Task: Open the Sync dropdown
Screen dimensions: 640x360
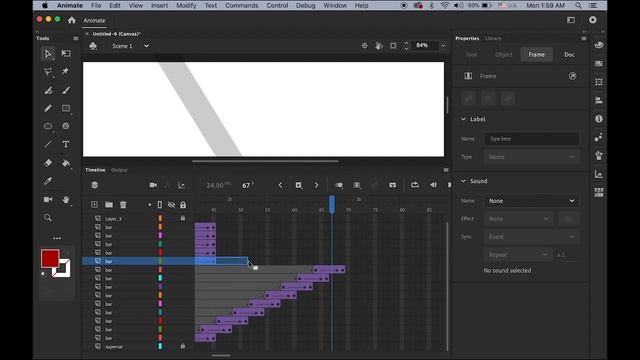Action: 531,237
